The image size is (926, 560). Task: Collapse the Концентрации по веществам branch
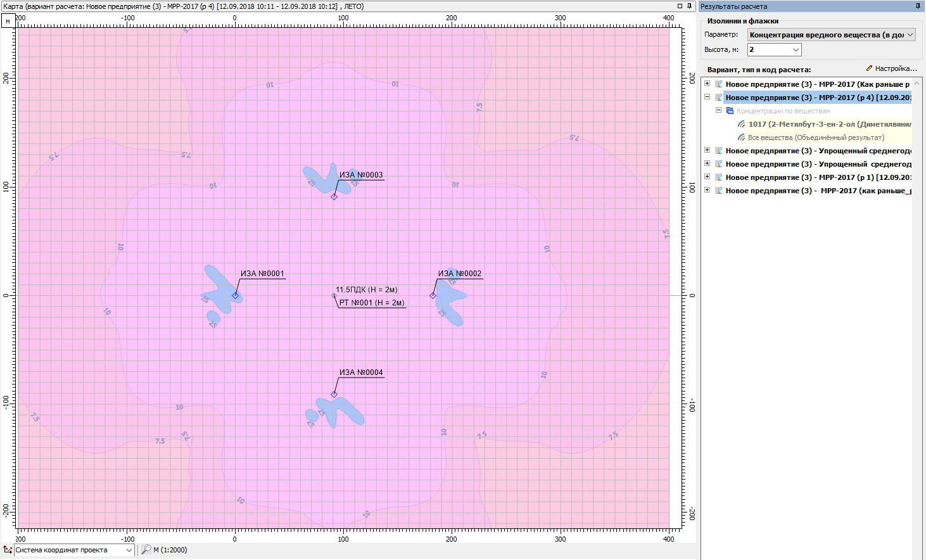718,111
